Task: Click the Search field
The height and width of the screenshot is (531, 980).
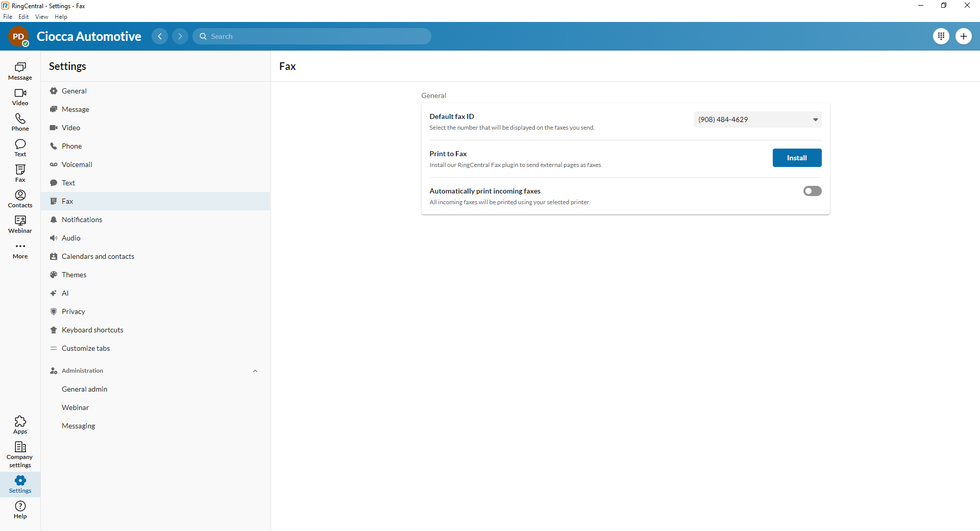Action: (x=312, y=36)
